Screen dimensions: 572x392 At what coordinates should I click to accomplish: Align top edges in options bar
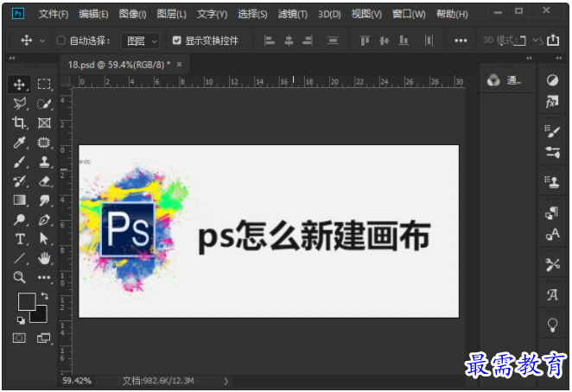365,40
